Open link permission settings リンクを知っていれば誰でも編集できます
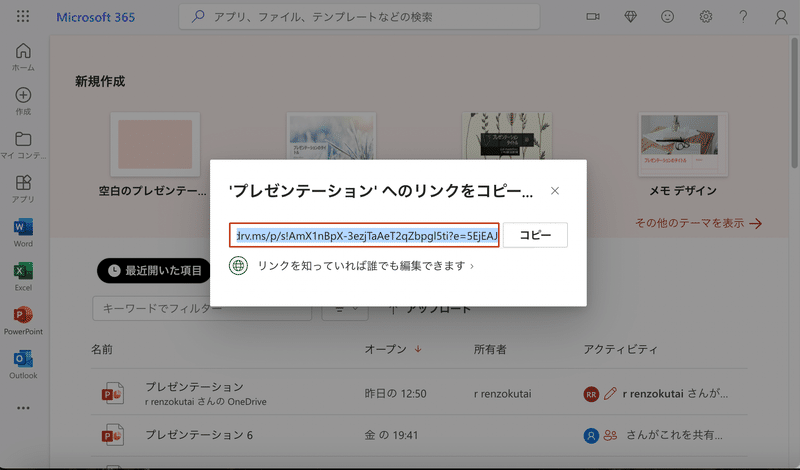The image size is (800, 470). tap(365, 266)
